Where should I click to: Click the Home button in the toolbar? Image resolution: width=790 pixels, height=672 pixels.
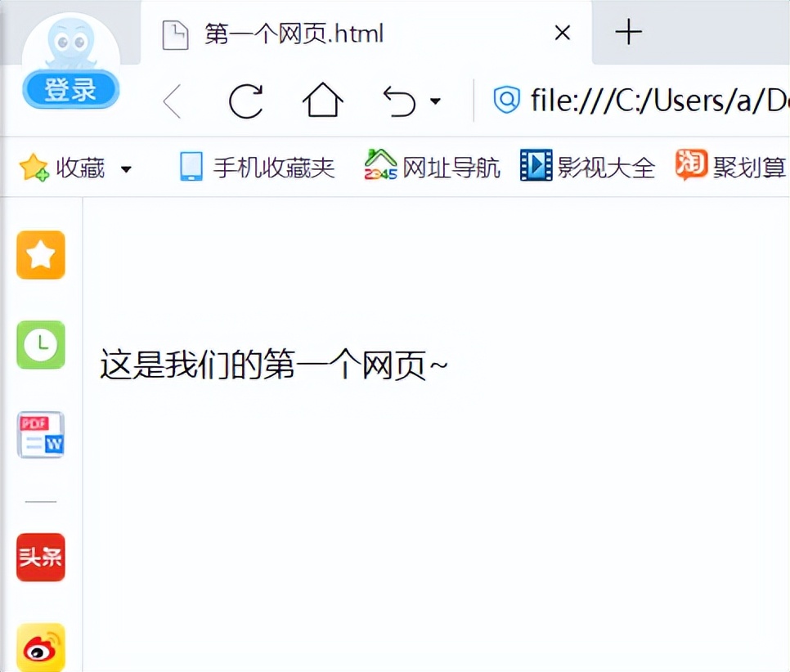(322, 100)
